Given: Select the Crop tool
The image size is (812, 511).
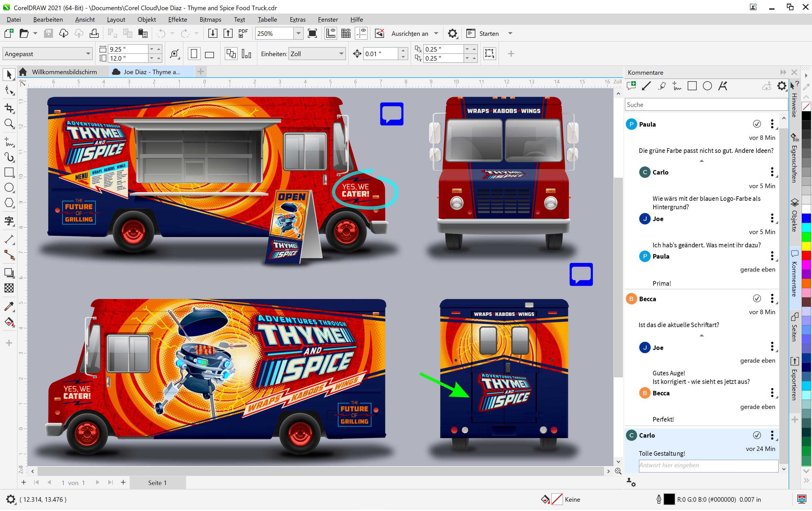Looking at the screenshot, I should click(9, 108).
